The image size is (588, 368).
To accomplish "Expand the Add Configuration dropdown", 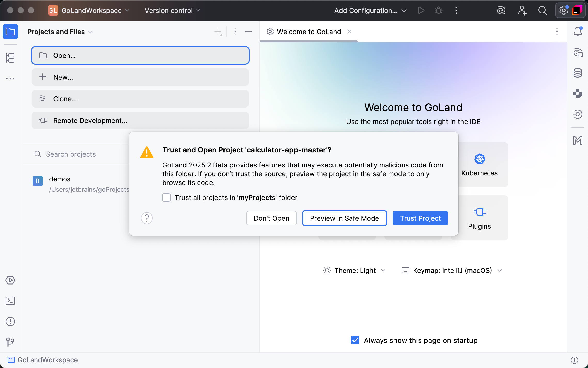I will [371, 10].
